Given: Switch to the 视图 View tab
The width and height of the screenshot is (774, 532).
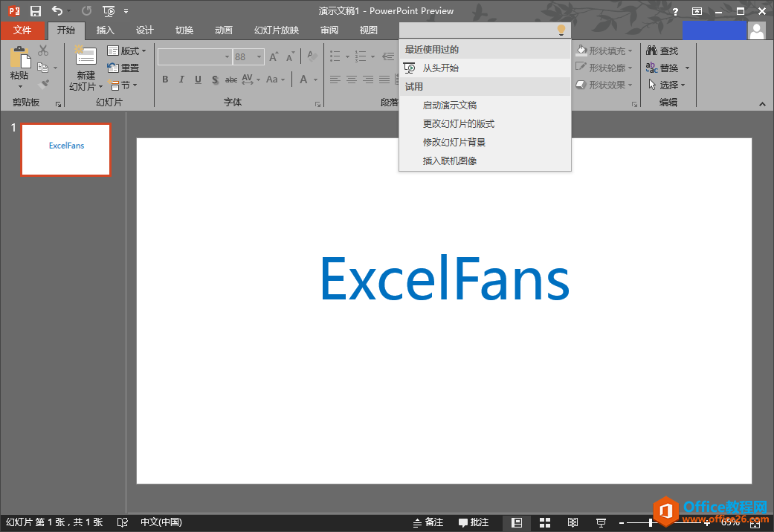Looking at the screenshot, I should (369, 30).
